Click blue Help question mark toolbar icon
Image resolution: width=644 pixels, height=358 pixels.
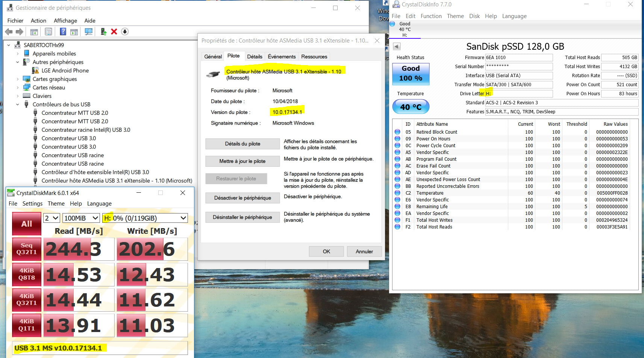pyautogui.click(x=63, y=32)
